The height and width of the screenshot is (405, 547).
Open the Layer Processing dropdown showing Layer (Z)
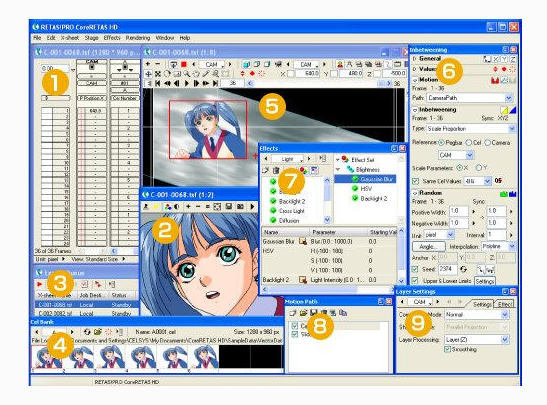477,339
